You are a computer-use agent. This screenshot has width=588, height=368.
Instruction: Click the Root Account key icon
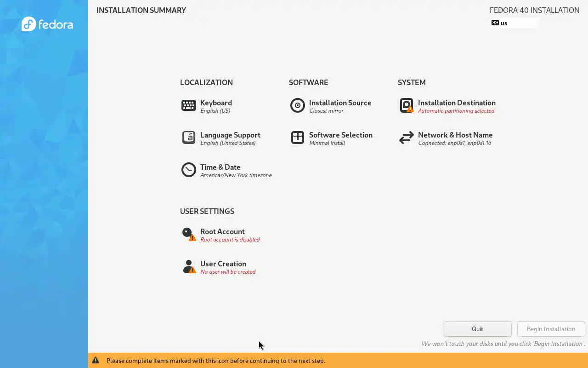189,234
